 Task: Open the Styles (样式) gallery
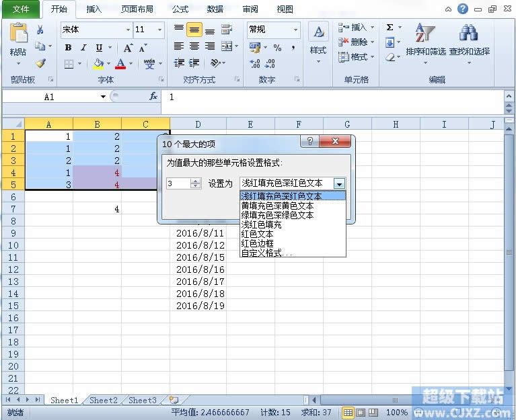pos(318,43)
